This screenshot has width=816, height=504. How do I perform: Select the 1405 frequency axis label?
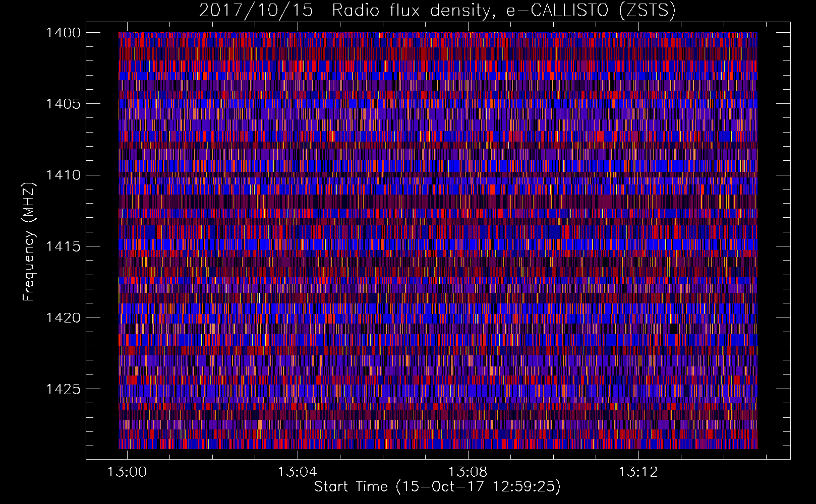pyautogui.click(x=63, y=104)
